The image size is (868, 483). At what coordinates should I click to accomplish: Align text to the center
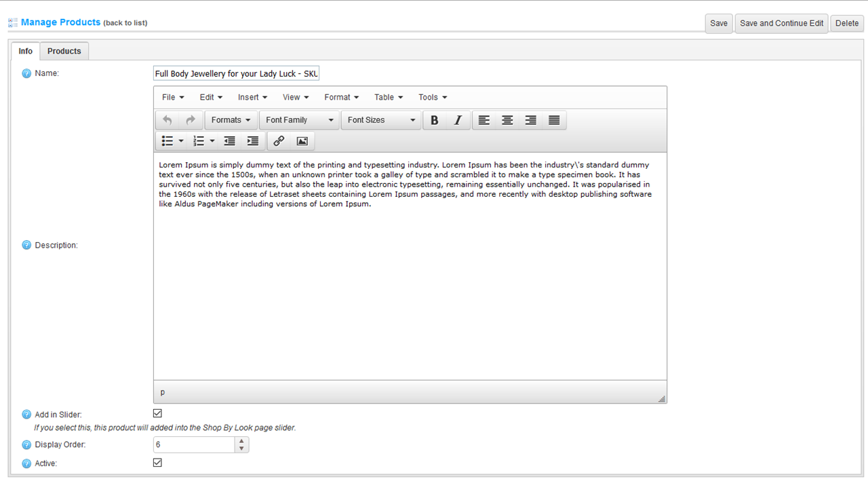click(x=507, y=120)
